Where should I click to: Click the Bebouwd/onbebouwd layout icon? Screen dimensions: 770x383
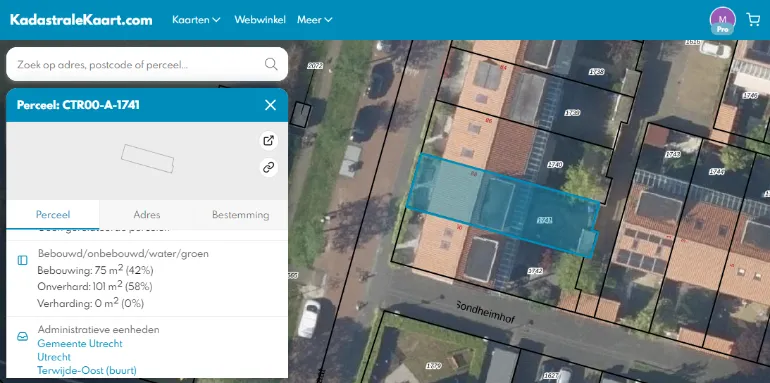pyautogui.click(x=23, y=260)
